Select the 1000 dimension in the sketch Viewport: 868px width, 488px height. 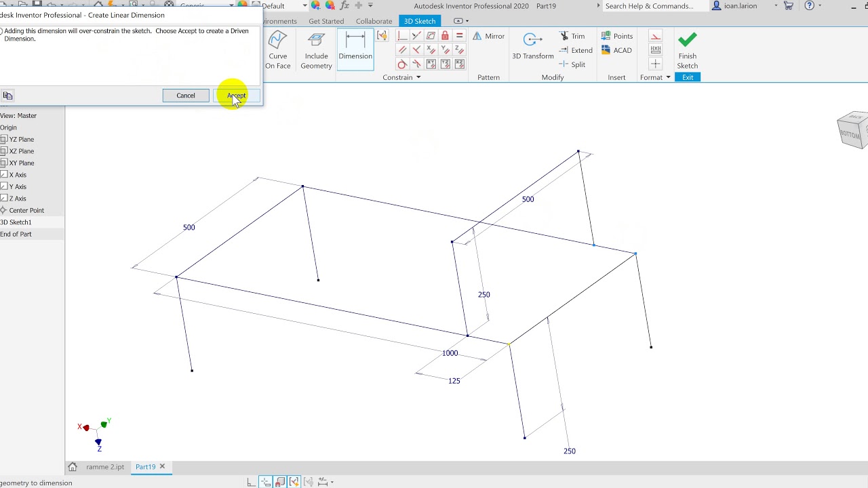tap(450, 353)
